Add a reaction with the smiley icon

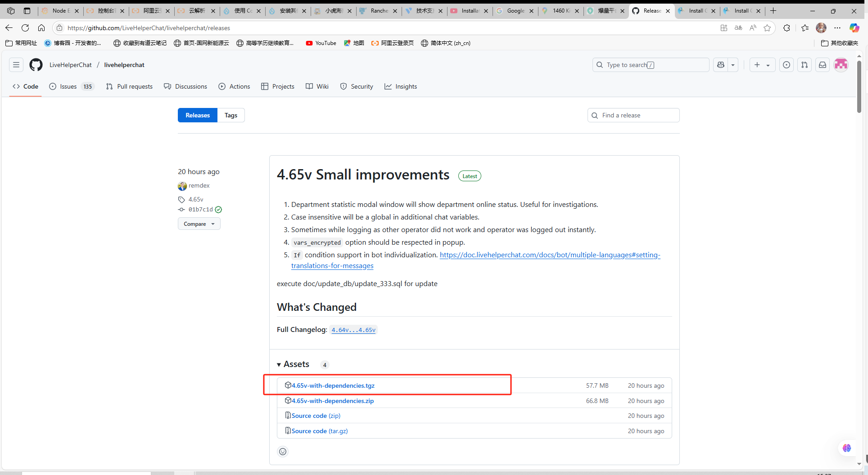pyautogui.click(x=283, y=452)
